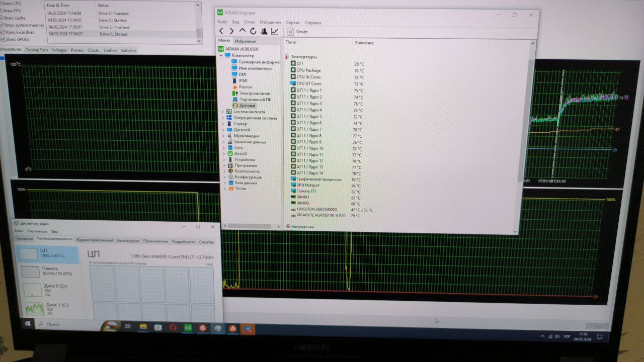Expand the DirectX tree node
This screenshot has height=362, width=644.
pos(223,153)
